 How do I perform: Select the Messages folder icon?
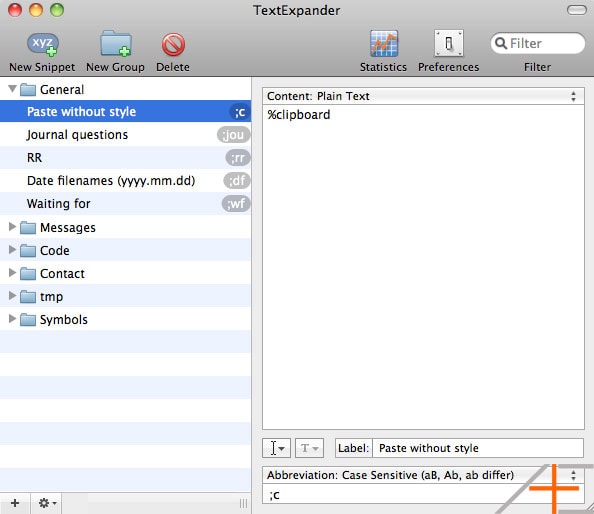(x=28, y=228)
